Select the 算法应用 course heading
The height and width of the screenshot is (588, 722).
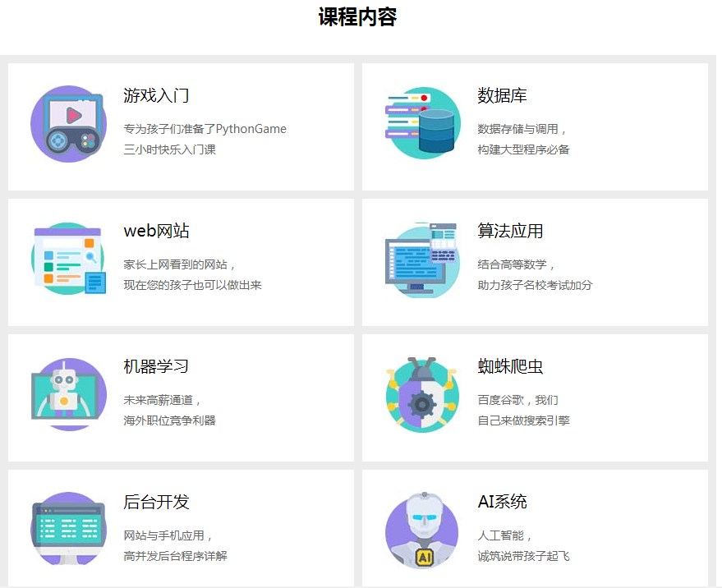tap(510, 232)
